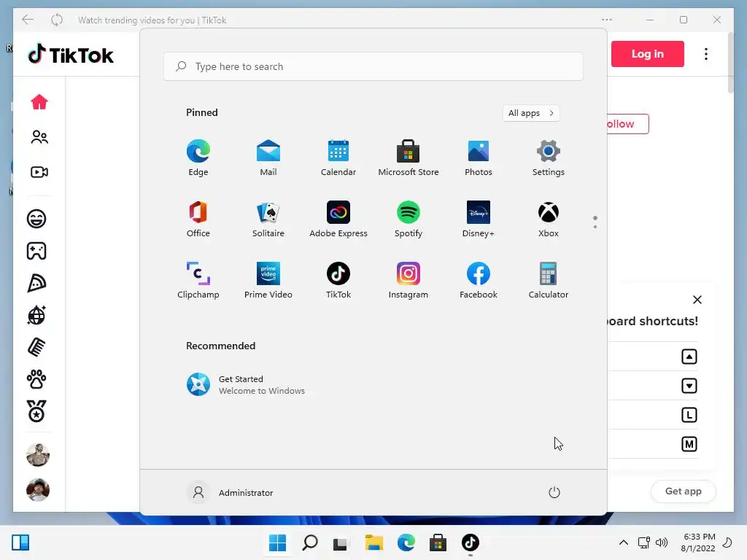Refresh the TikTok window
Screen dimensions: 747x560
57,20
